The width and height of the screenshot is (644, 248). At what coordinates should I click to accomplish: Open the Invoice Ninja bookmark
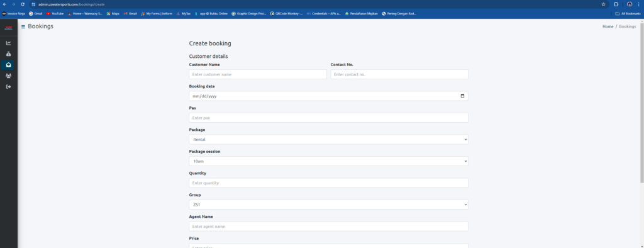click(14, 14)
